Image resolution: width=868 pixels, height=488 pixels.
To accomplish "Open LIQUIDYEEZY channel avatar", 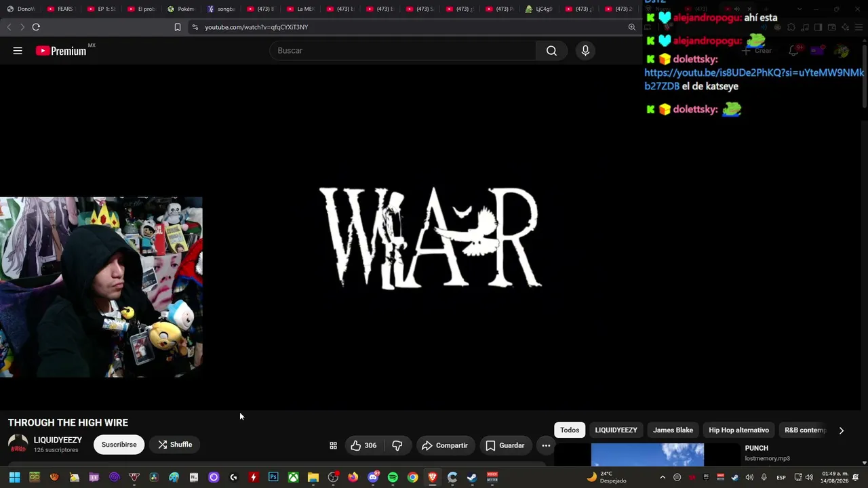I will [18, 445].
